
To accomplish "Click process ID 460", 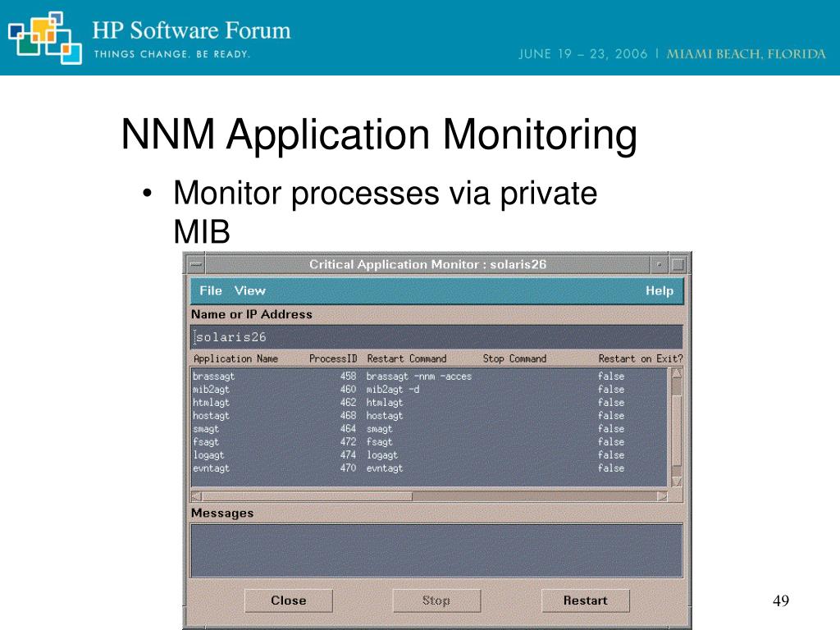I will [348, 390].
